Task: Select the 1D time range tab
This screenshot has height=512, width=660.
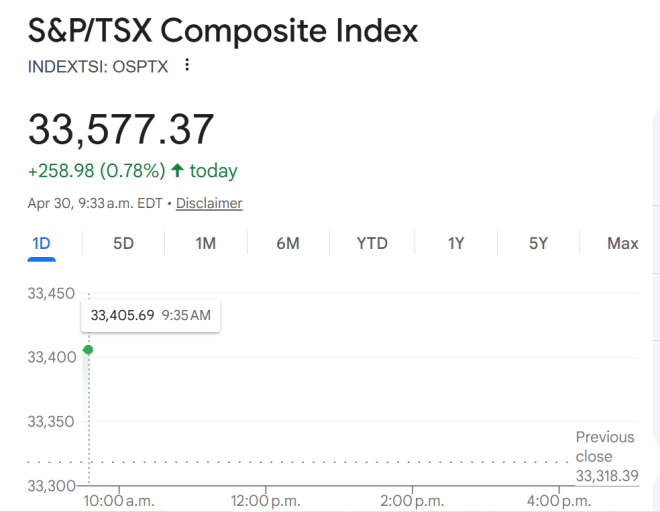Action: pos(41,243)
